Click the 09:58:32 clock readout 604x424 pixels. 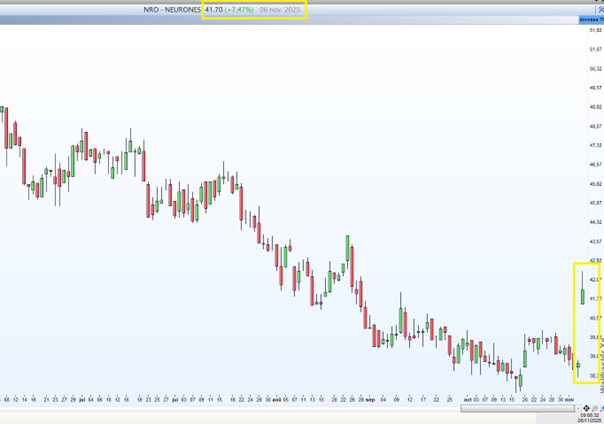pos(590,416)
